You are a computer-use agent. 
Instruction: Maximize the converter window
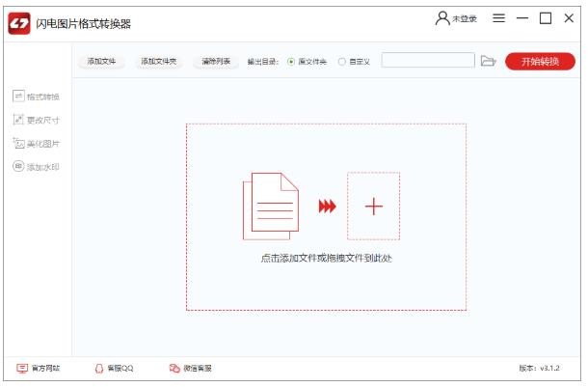click(546, 18)
